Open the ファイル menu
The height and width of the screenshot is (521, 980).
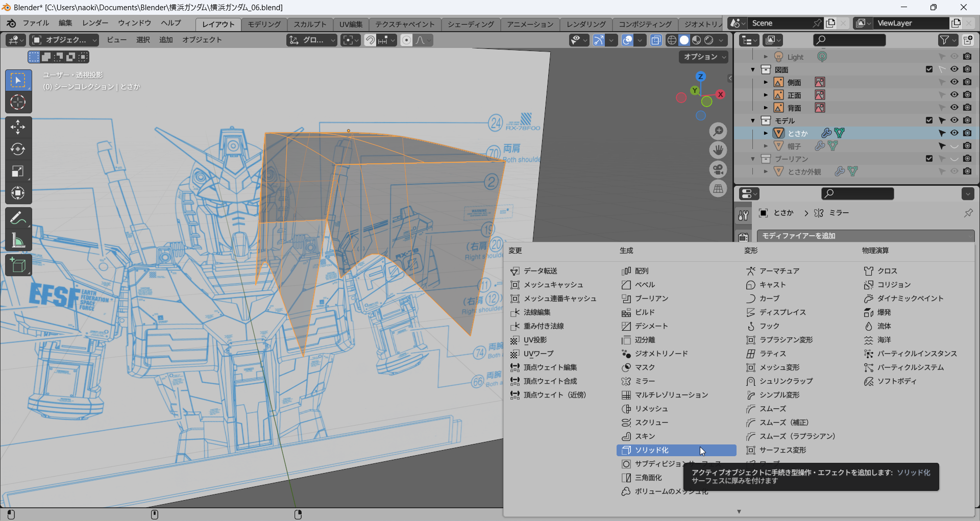point(35,23)
